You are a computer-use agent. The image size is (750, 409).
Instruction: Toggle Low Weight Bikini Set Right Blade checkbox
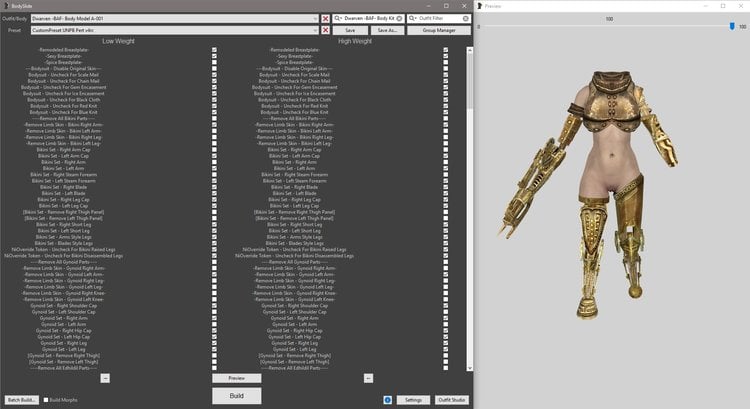click(214, 187)
